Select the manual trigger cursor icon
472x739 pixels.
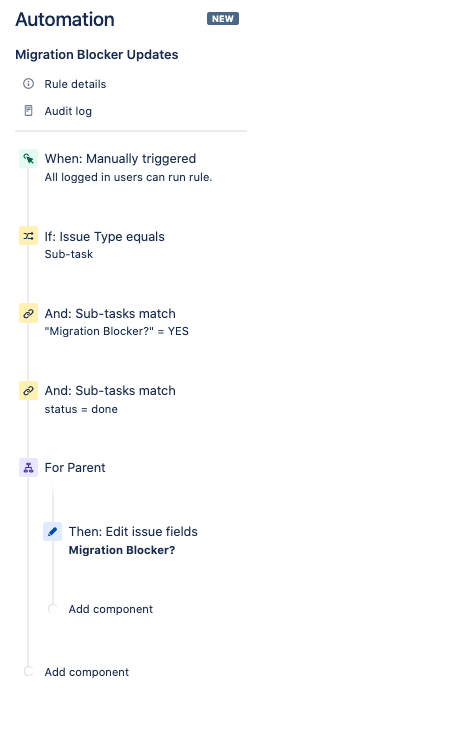click(28, 158)
